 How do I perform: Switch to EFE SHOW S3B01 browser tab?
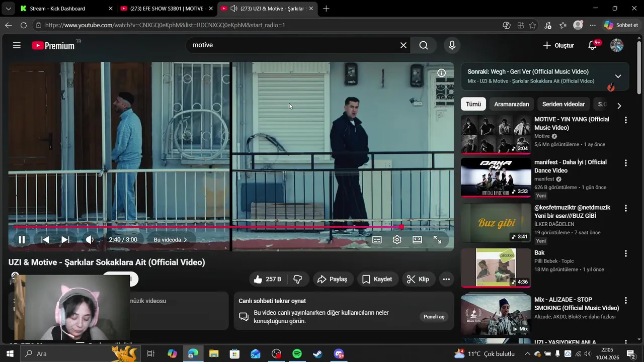point(166,9)
